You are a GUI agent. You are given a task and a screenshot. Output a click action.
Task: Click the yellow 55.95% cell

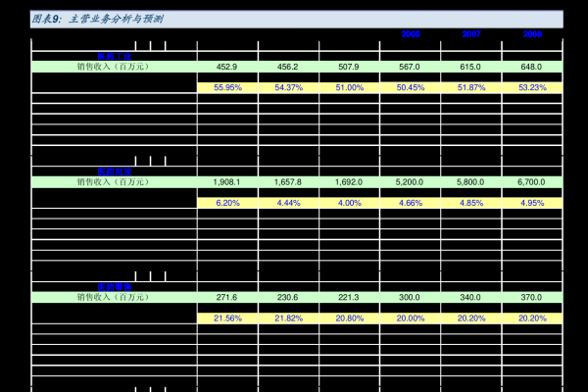(226, 87)
